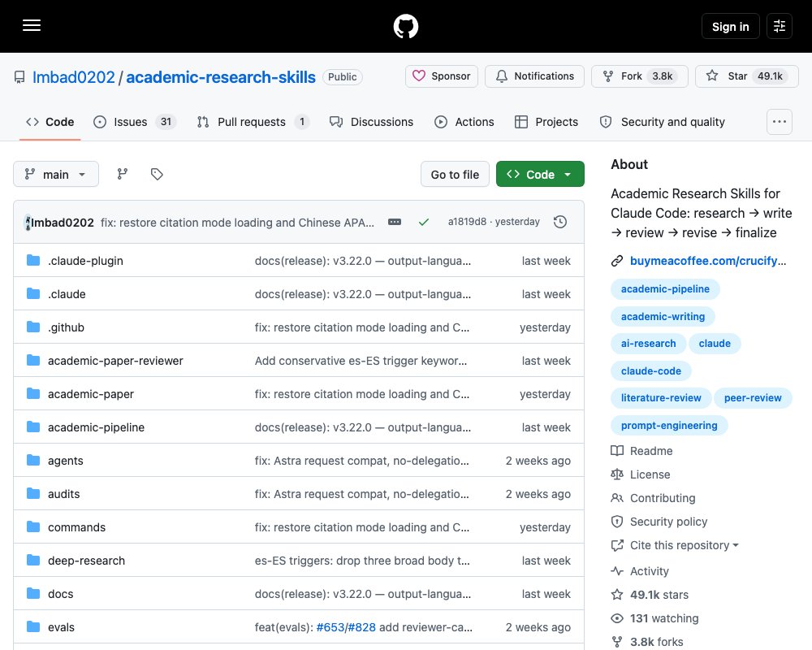Select the ai-research topic tag
The width and height of the screenshot is (812, 650).
[x=648, y=343]
